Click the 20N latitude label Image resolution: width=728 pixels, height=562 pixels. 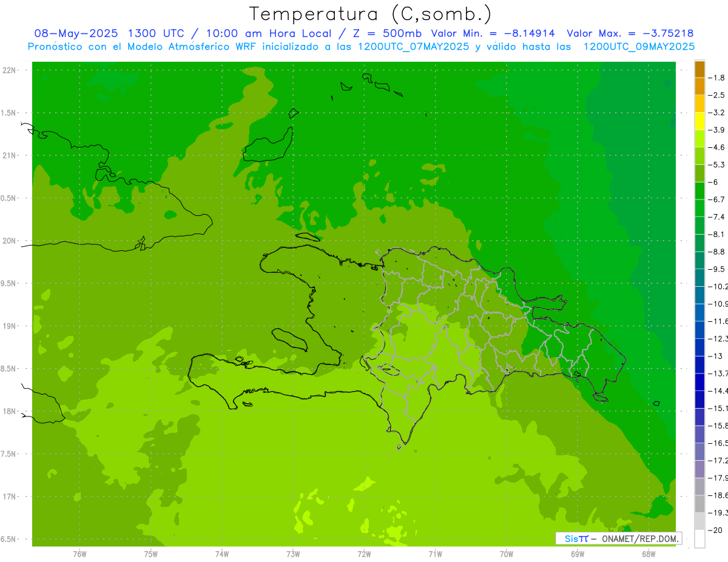(10, 241)
